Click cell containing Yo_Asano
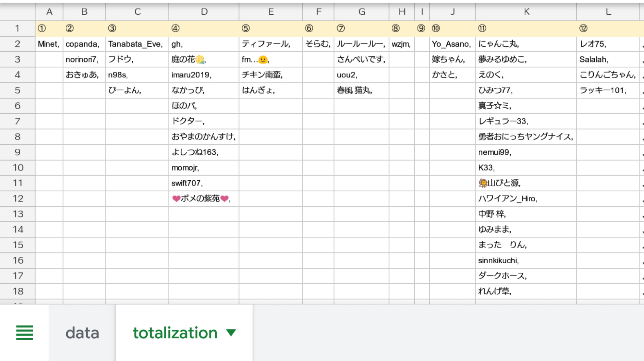Viewport: 644px width, 361px height. [451, 44]
